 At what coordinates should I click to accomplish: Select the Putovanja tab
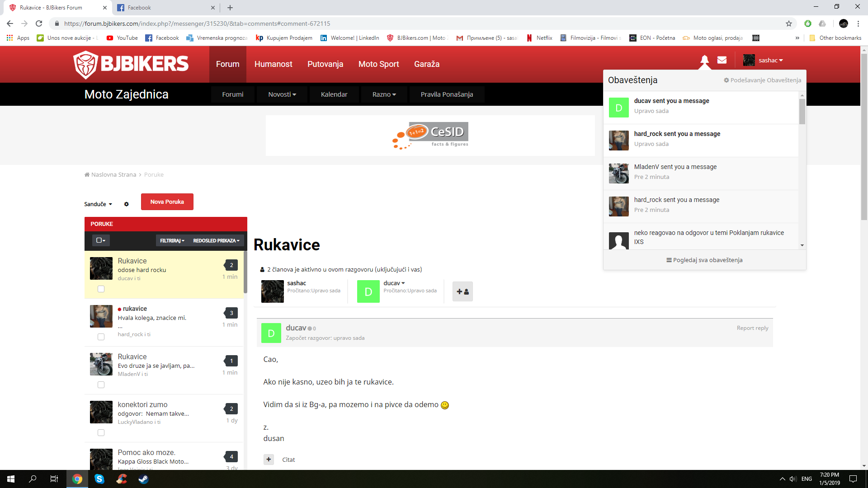(x=325, y=64)
